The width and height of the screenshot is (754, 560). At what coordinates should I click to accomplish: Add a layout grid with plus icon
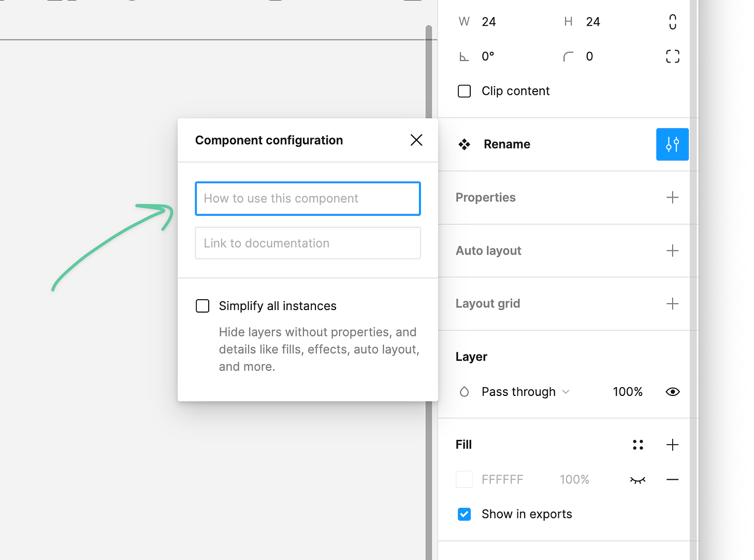coord(672,304)
